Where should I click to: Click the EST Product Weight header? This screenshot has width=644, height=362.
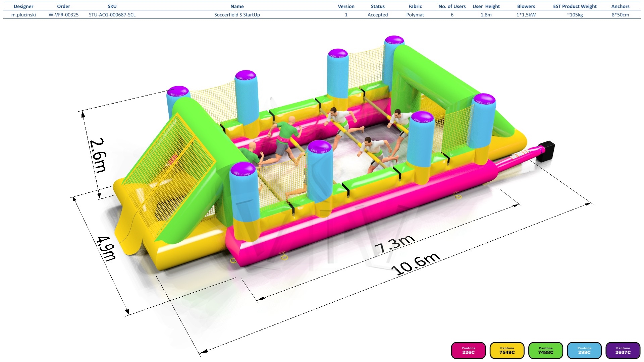tap(575, 6)
